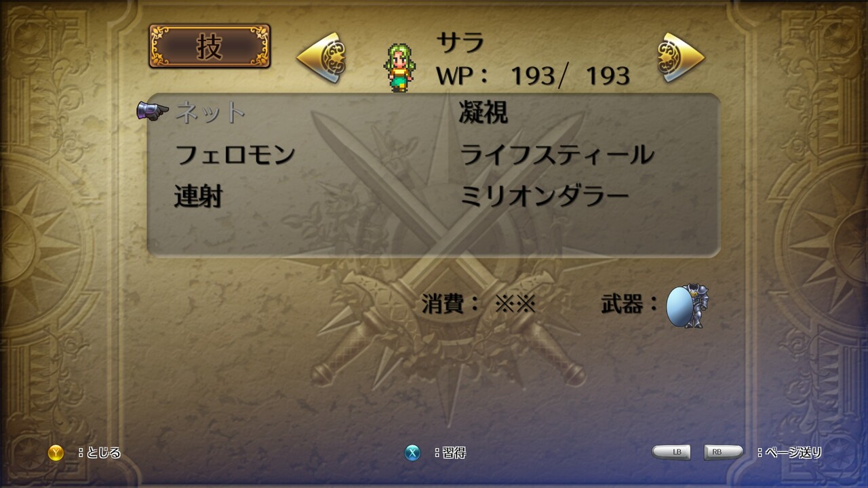Open the 技 skills tab header

(x=210, y=46)
